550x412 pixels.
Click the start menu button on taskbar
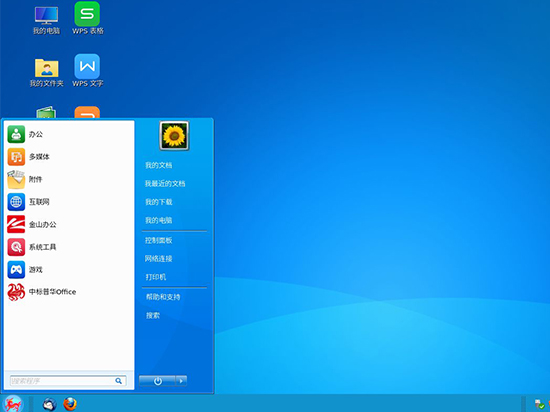[13, 404]
